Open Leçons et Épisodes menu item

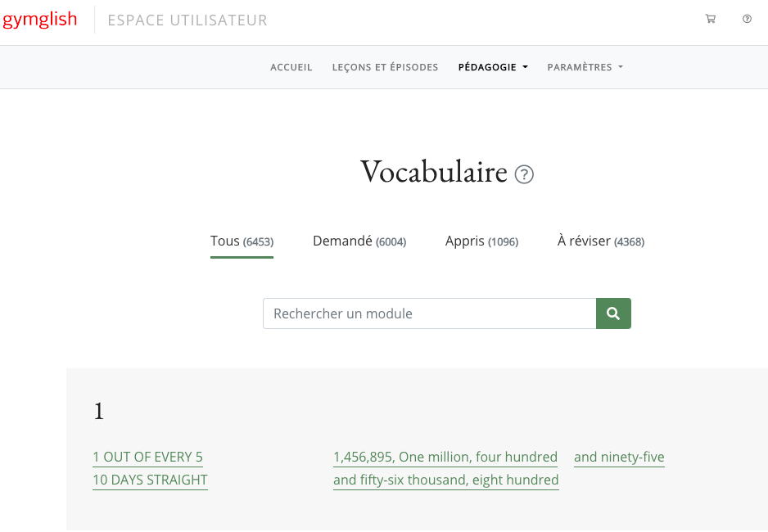click(385, 67)
